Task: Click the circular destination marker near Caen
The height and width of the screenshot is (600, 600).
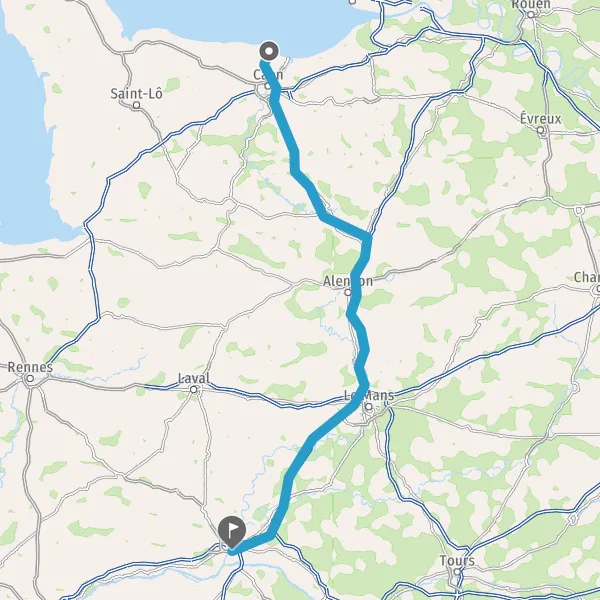Action: (x=269, y=51)
